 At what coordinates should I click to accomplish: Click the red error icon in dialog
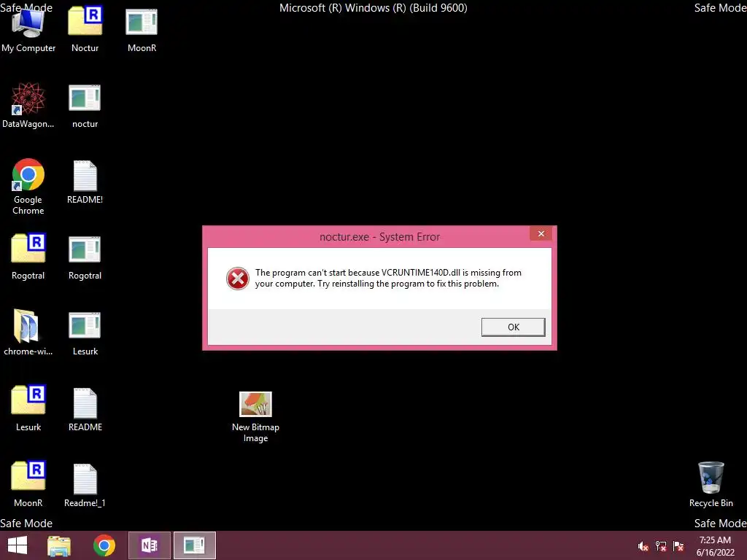pyautogui.click(x=237, y=279)
